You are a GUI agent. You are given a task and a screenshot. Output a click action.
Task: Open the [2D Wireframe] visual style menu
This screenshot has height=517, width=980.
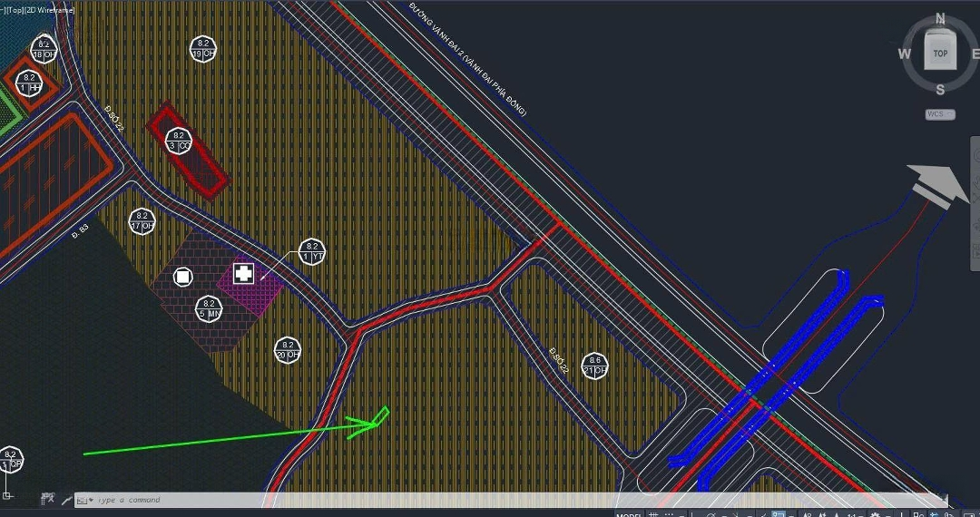click(x=53, y=9)
